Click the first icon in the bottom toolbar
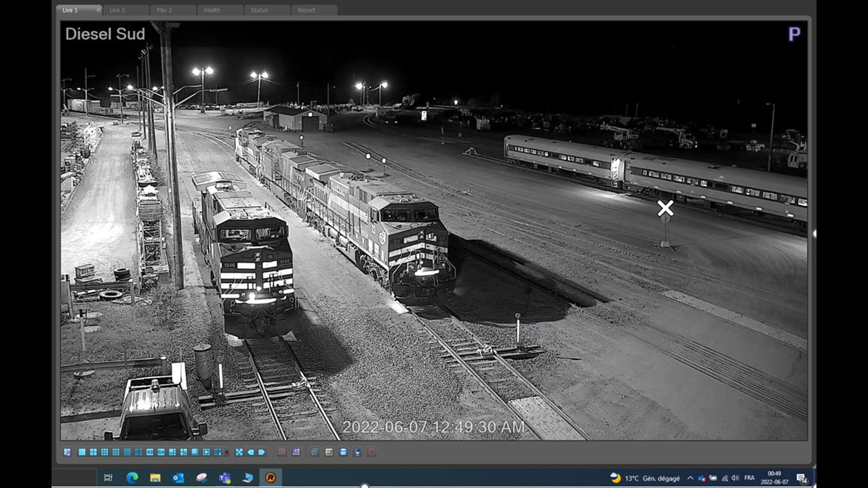The width and height of the screenshot is (868, 488). (67, 452)
